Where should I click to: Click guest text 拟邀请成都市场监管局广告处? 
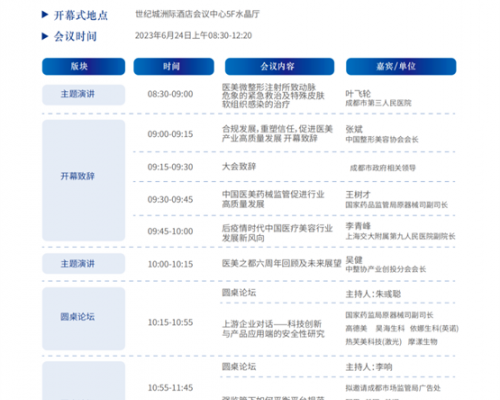393,388
